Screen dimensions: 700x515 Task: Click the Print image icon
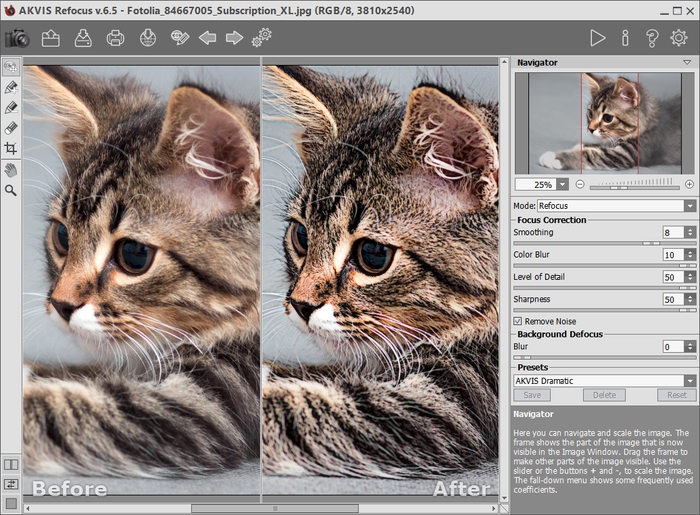(116, 38)
